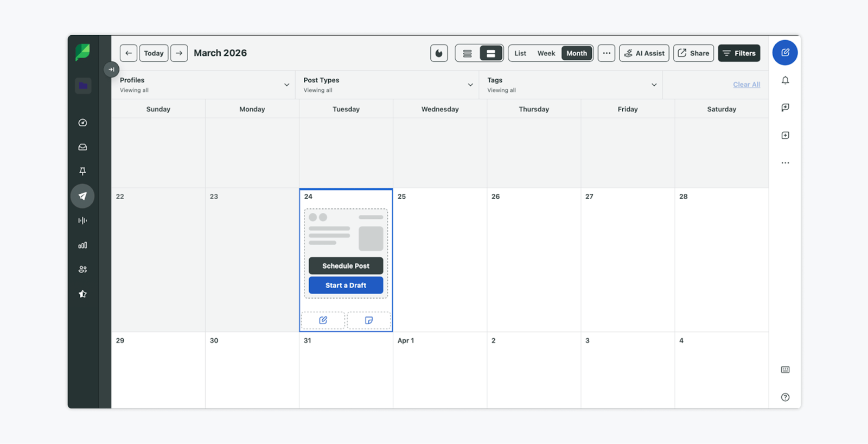Switch to the List view tab
The height and width of the screenshot is (444, 868).
coord(520,53)
